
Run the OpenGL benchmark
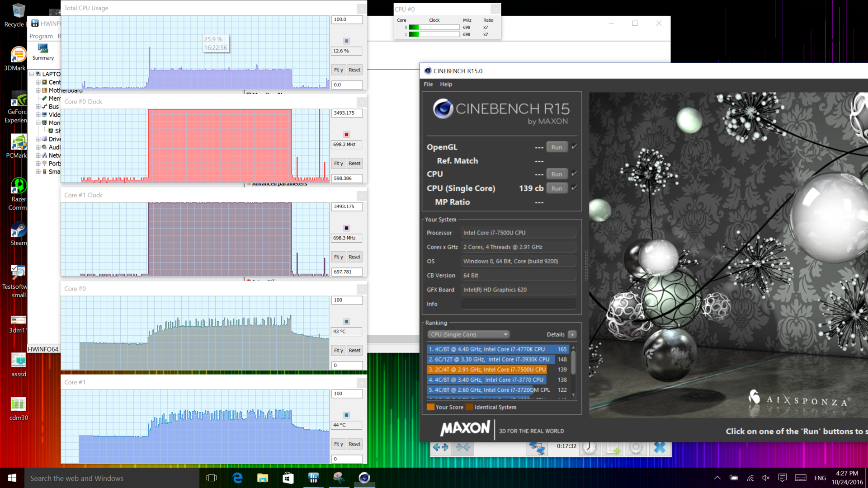click(x=557, y=147)
